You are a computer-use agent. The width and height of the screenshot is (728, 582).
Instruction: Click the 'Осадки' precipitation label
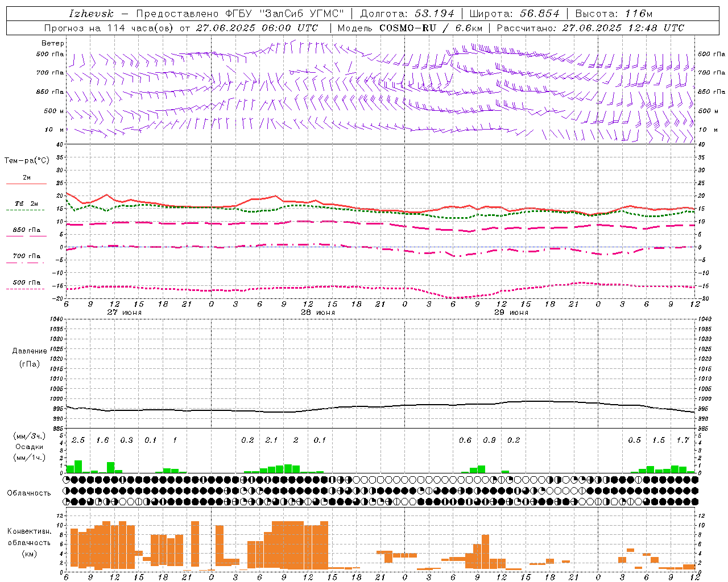click(x=30, y=447)
